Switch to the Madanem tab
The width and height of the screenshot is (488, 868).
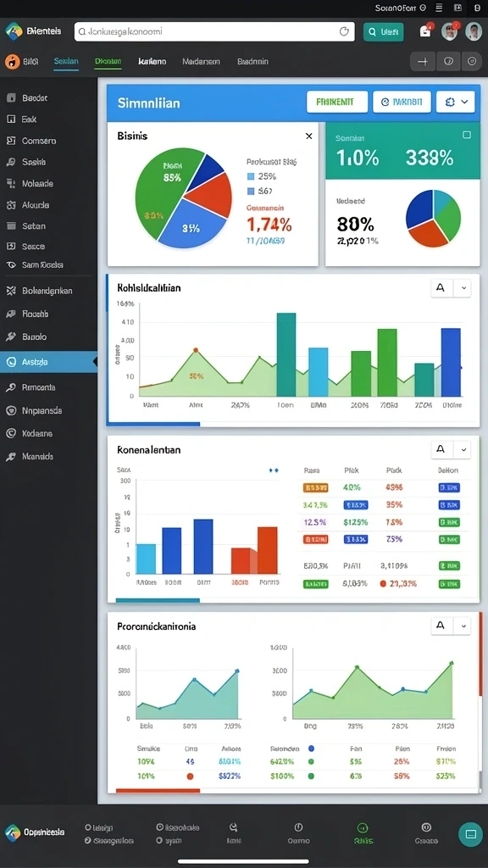point(201,61)
